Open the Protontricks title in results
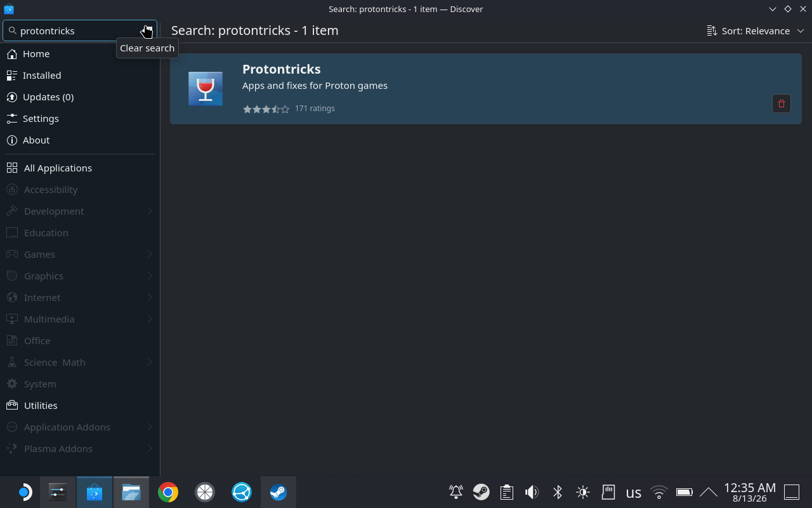Viewport: 812px width, 508px height. (x=282, y=69)
